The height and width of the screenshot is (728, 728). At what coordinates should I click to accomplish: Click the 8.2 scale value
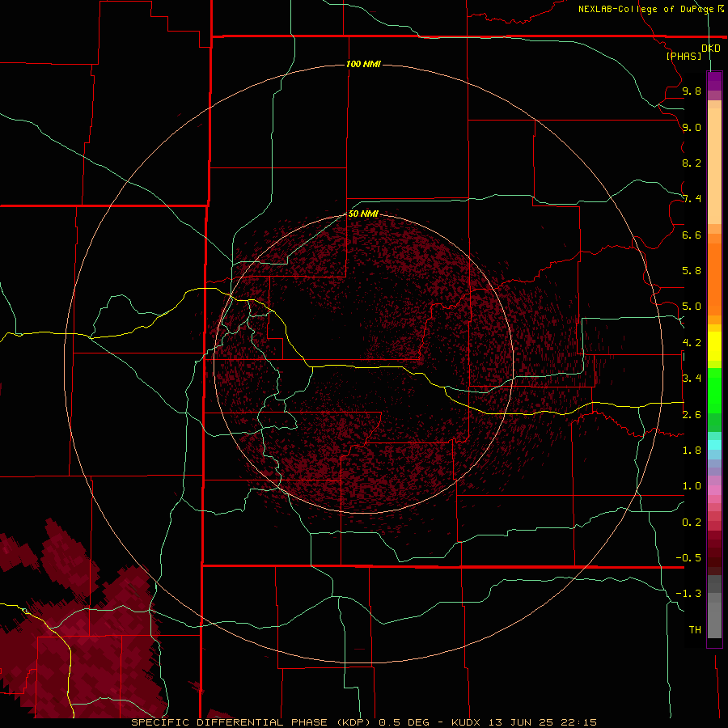pos(692,163)
